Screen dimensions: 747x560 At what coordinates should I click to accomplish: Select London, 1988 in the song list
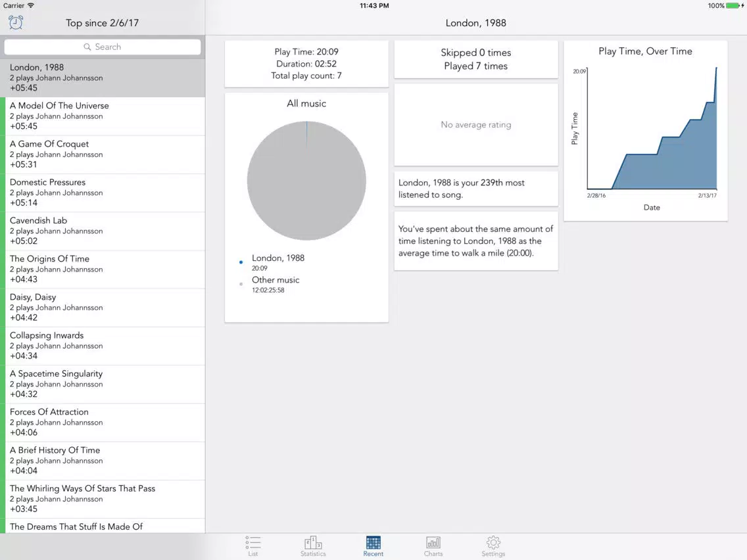click(x=103, y=78)
